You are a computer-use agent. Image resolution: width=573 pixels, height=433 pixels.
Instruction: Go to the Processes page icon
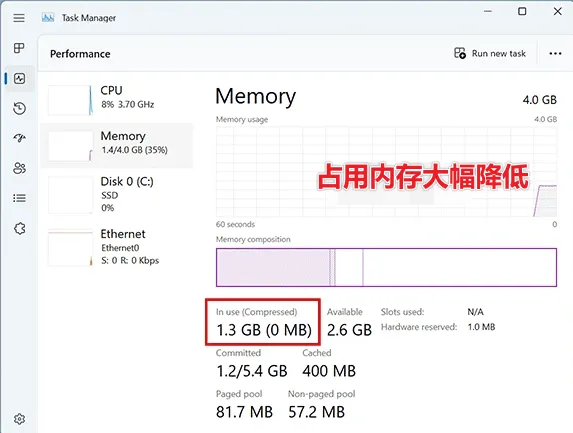(19, 48)
